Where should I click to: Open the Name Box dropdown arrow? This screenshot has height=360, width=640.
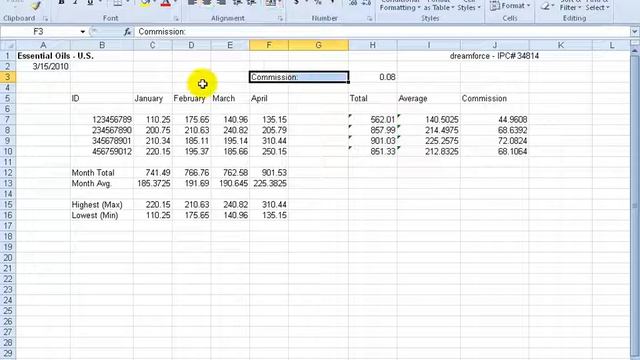pyautogui.click(x=82, y=31)
